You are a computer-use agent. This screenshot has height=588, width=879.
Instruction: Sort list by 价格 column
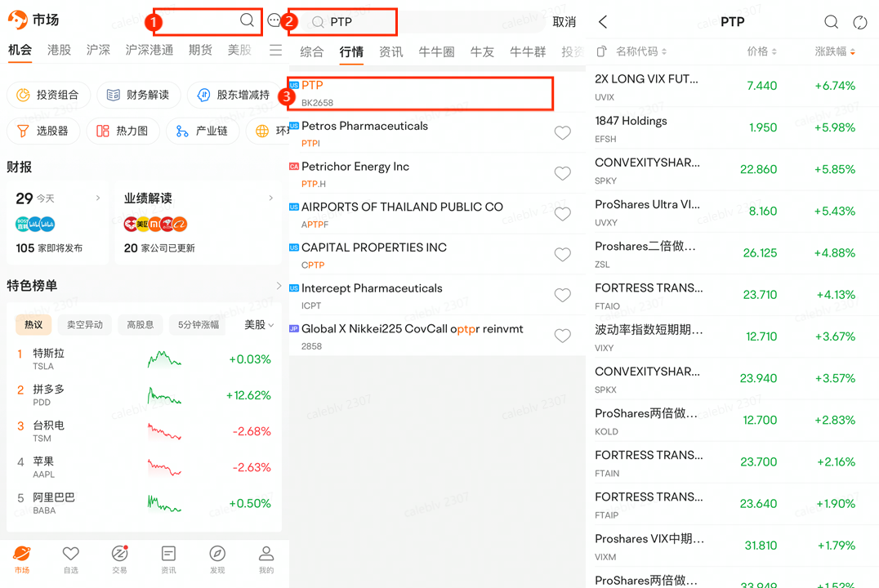[762, 51]
